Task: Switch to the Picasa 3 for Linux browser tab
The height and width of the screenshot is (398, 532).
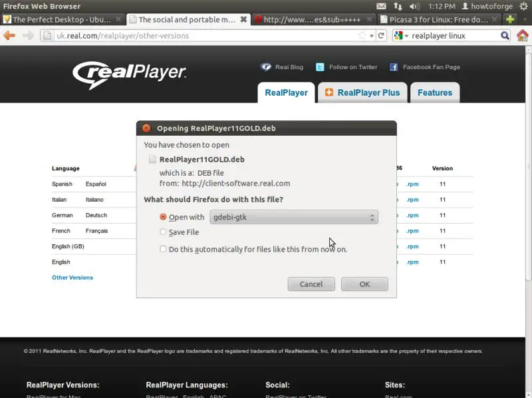Action: click(x=440, y=19)
